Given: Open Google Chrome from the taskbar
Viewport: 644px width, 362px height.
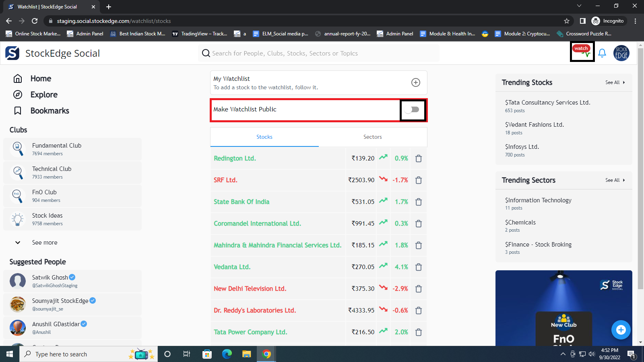Looking at the screenshot, I should point(266,354).
